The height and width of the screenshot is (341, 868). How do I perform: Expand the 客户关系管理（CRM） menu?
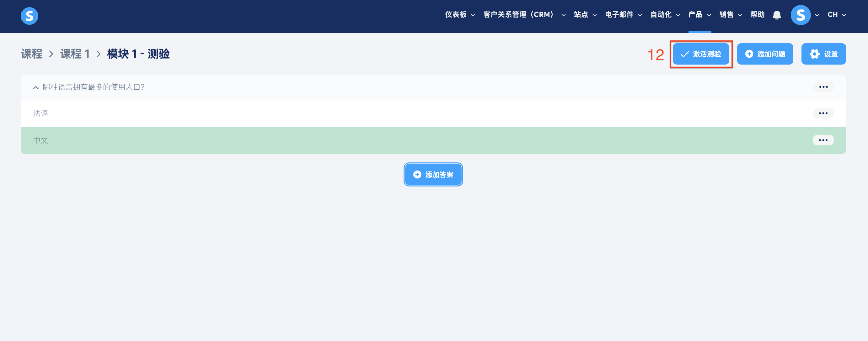coord(524,14)
